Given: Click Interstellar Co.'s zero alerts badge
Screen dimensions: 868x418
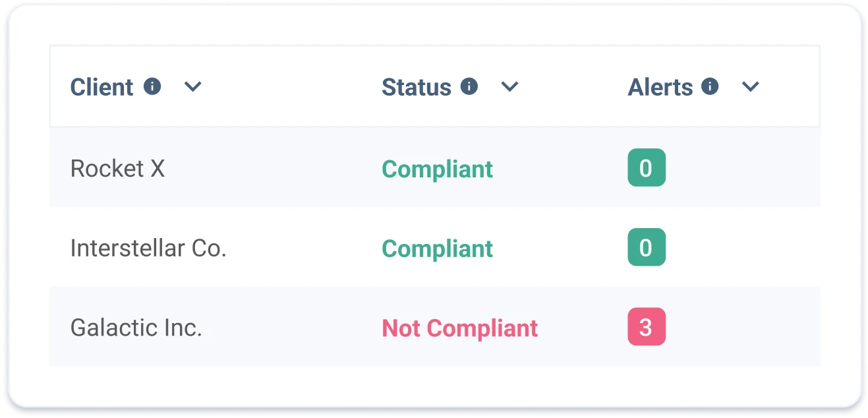Looking at the screenshot, I should pos(647,247).
